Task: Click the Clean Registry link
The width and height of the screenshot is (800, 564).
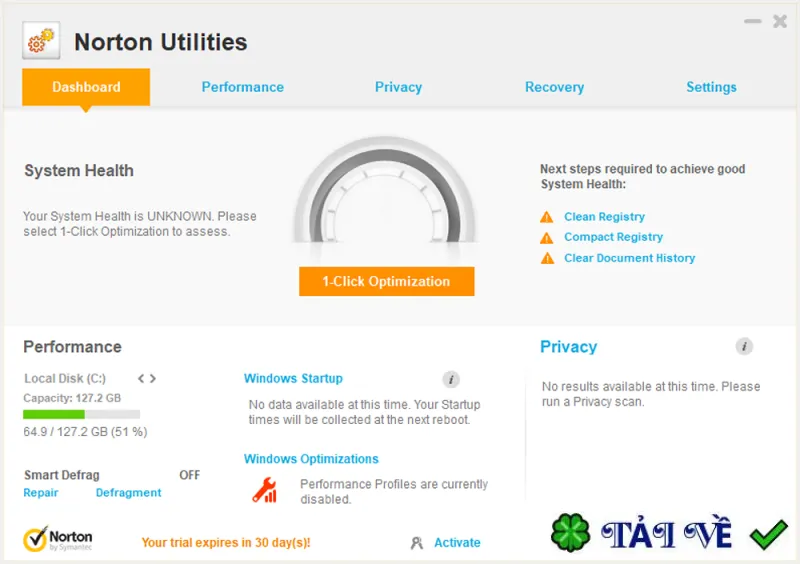Action: [x=605, y=217]
